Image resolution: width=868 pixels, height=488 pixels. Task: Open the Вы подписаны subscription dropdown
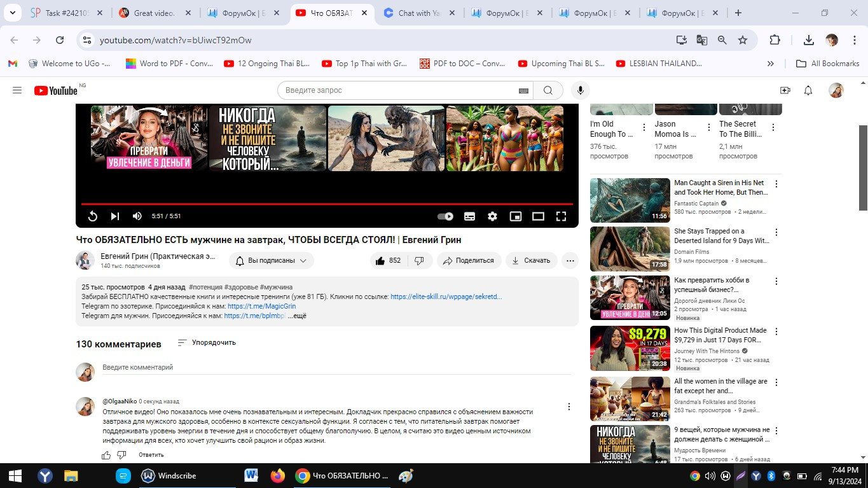pos(272,261)
